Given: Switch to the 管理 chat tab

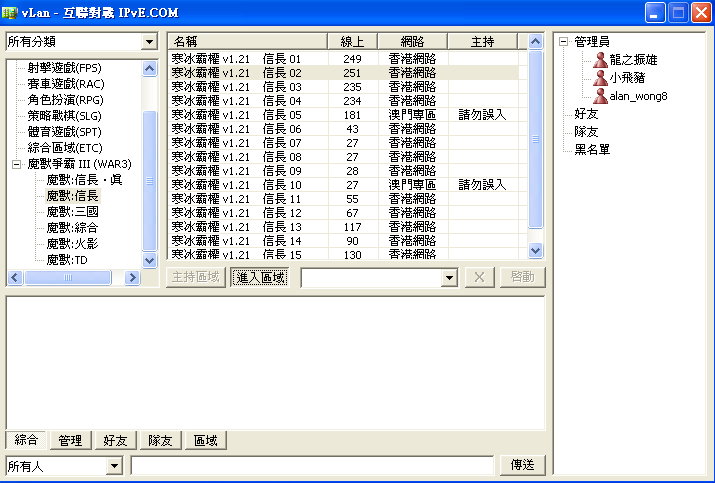Looking at the screenshot, I should tap(70, 441).
